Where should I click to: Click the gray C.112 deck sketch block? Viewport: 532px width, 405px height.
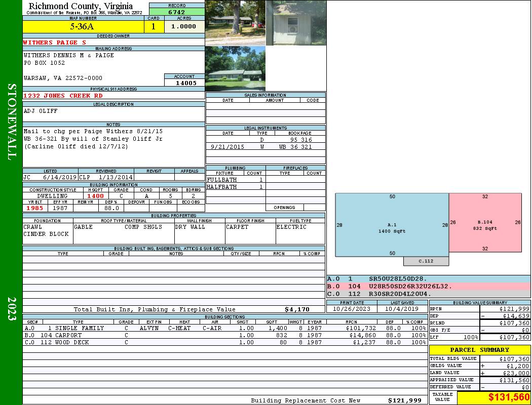[x=426, y=261]
